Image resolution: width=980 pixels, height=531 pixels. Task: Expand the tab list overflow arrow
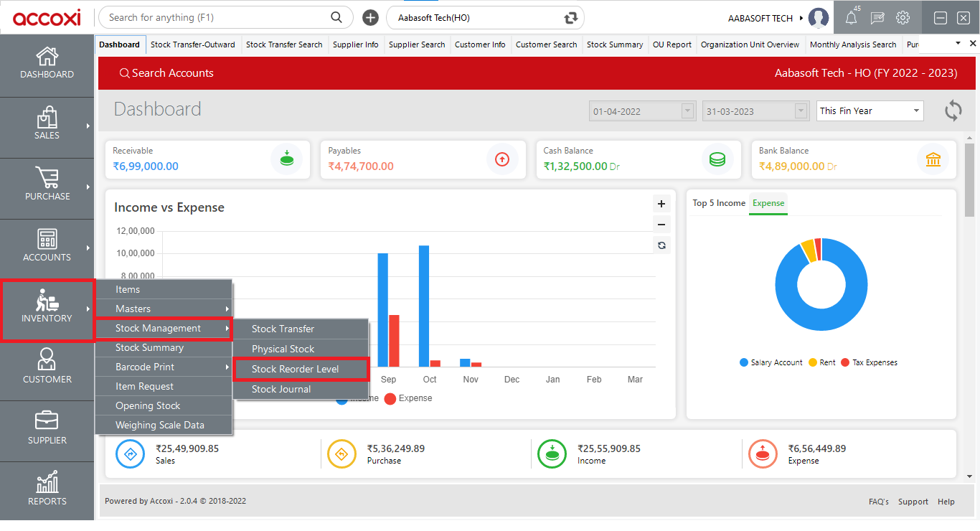(958, 44)
